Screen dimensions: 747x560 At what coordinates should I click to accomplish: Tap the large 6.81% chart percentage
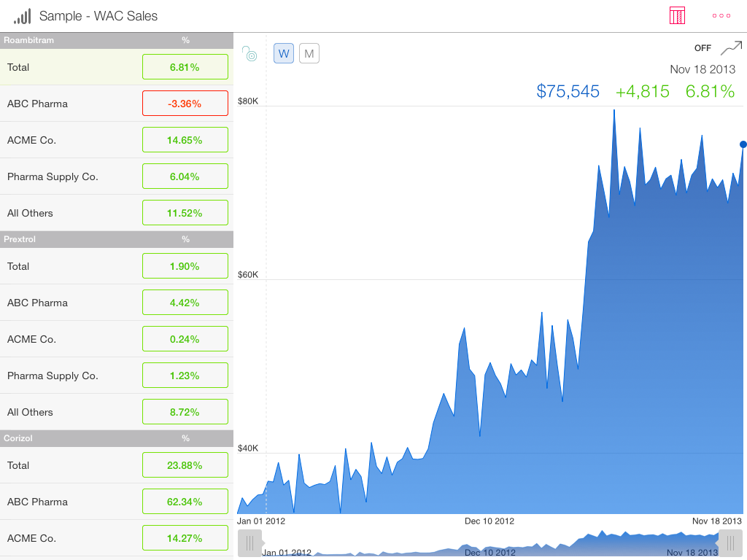pos(710,91)
